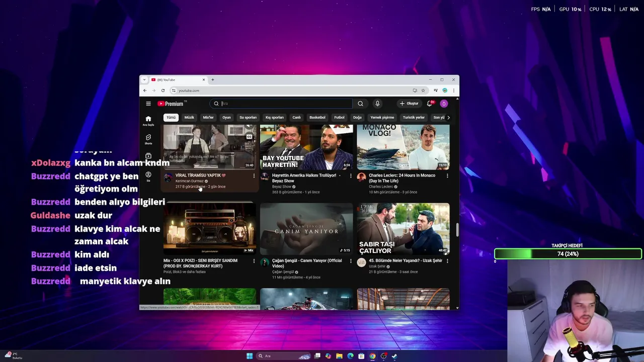
Task: Open the Charles Leclerc channel name link
Action: coord(381,187)
